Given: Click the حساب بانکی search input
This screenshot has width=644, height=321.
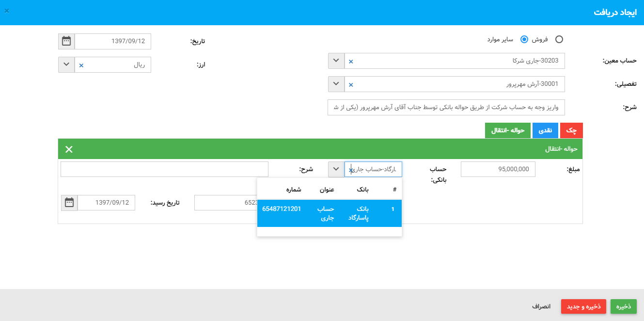Looking at the screenshot, I should point(373,169).
